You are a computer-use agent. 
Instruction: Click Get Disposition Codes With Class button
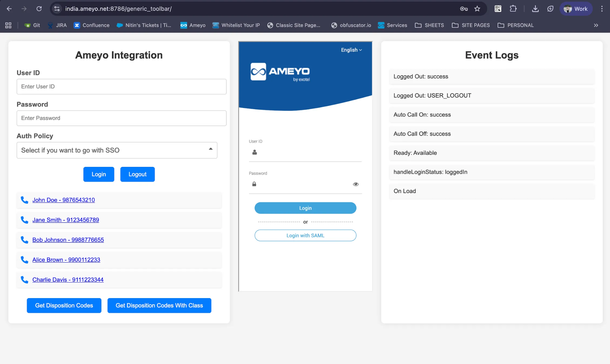tap(159, 305)
